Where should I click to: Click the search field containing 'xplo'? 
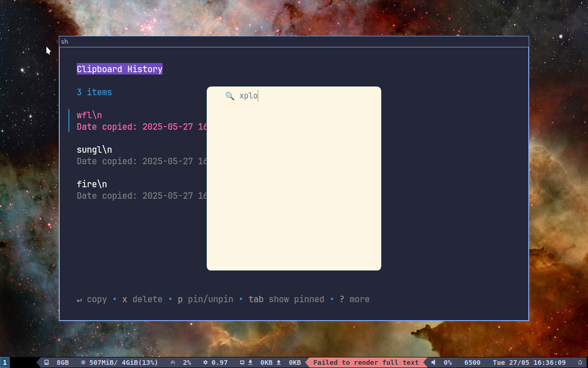point(294,96)
